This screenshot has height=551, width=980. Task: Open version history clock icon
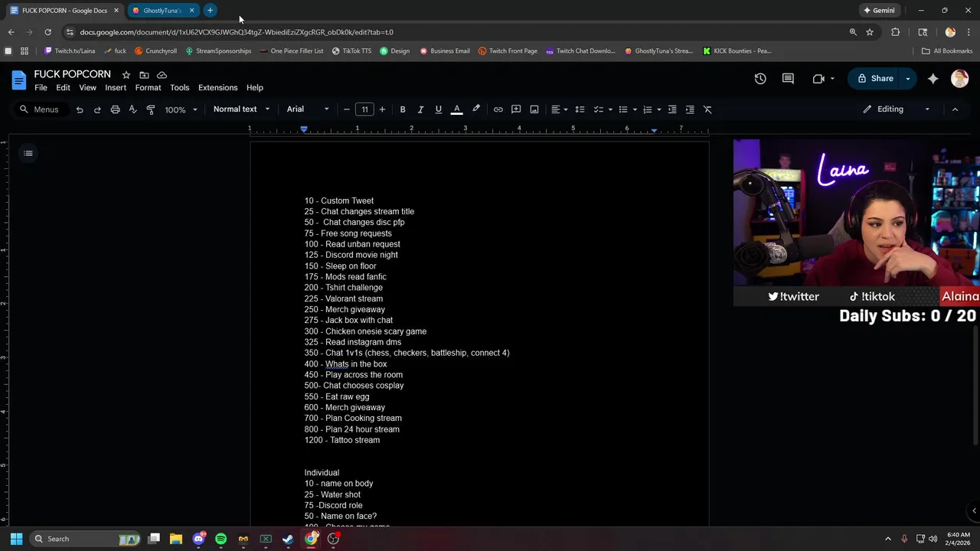pos(760,78)
